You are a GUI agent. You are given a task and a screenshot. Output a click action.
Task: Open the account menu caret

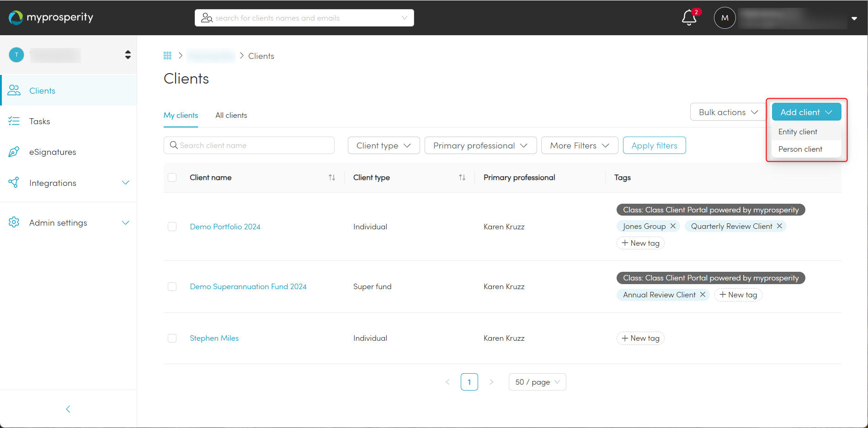[x=854, y=18]
